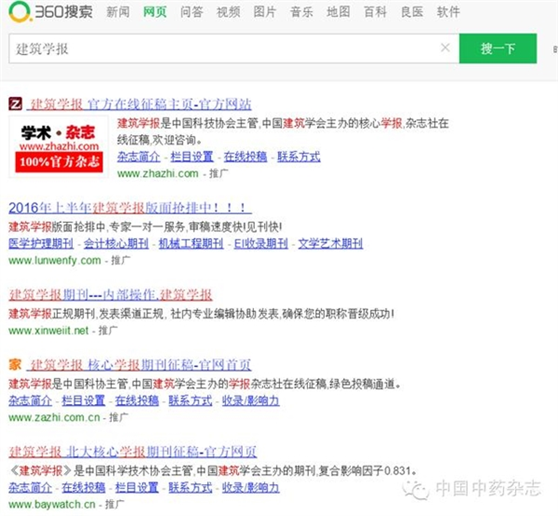Click the 学术·杂志 zhazhi.com thumbnail
This screenshot has height=516, width=558.
point(58,146)
